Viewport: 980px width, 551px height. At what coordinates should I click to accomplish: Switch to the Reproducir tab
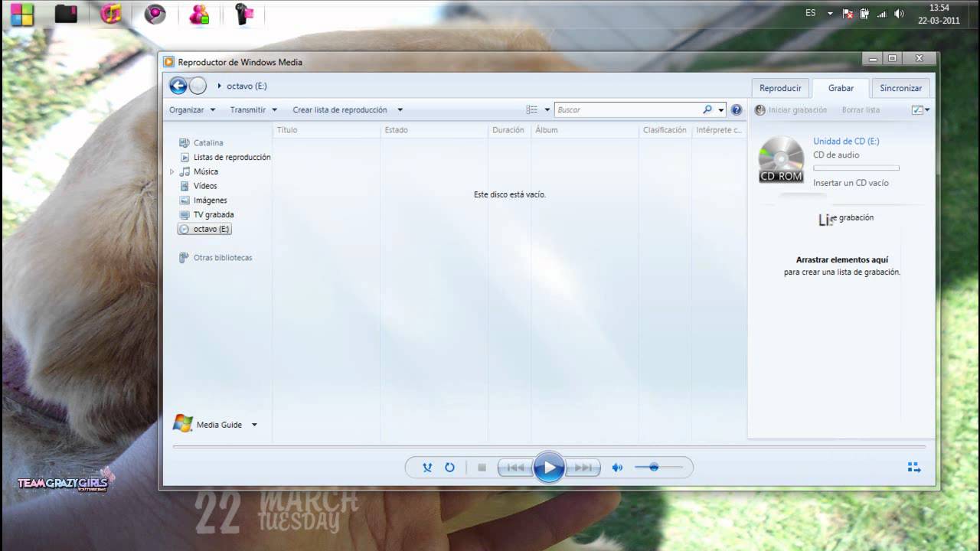tap(780, 88)
